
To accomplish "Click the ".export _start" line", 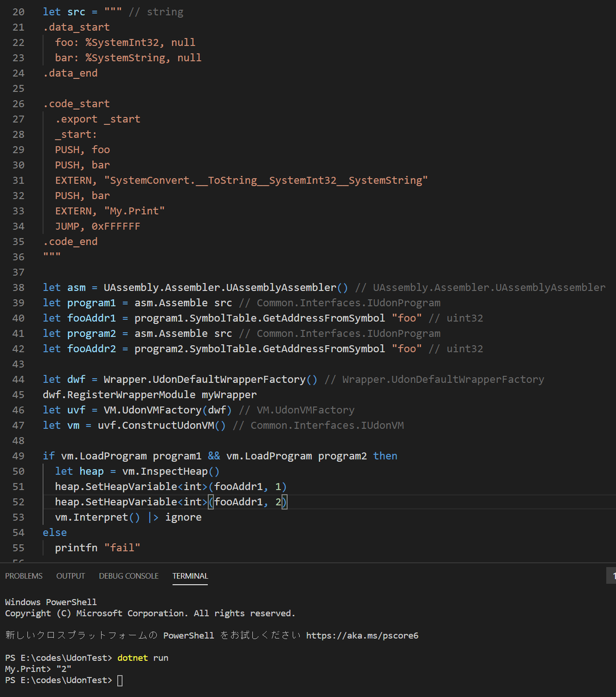I will 98,119.
